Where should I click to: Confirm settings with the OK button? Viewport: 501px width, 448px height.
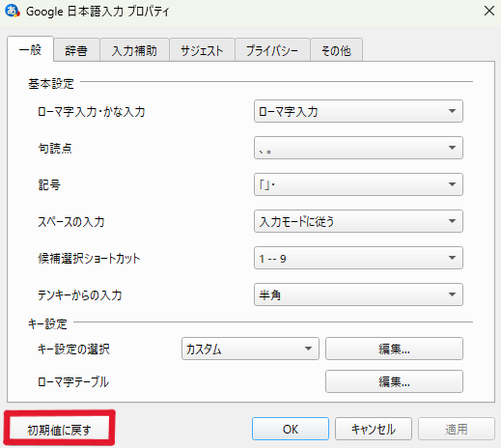click(x=291, y=429)
